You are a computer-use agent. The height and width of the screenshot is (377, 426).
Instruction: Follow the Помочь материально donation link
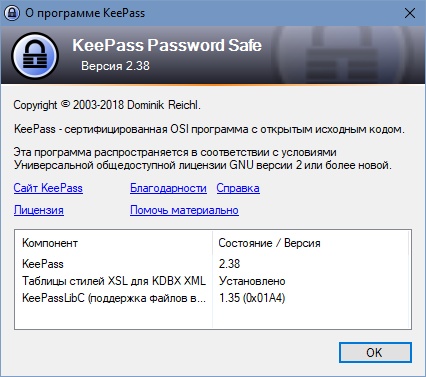[x=184, y=210]
